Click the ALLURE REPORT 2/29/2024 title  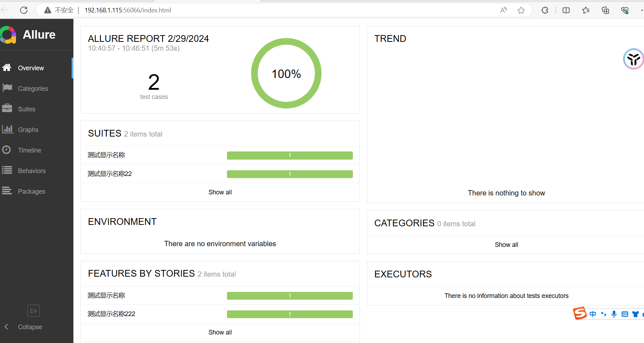coord(148,39)
